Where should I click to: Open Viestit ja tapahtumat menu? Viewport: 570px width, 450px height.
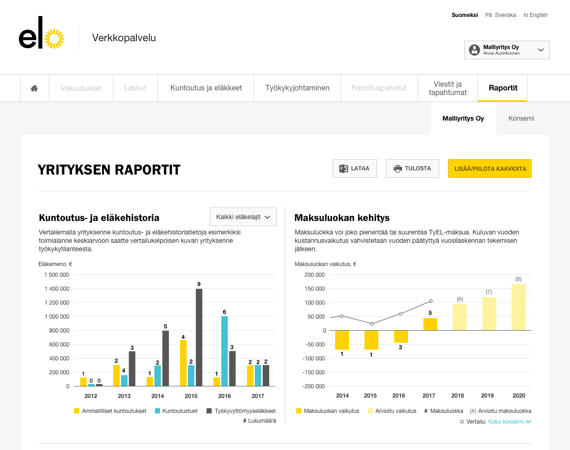click(447, 88)
